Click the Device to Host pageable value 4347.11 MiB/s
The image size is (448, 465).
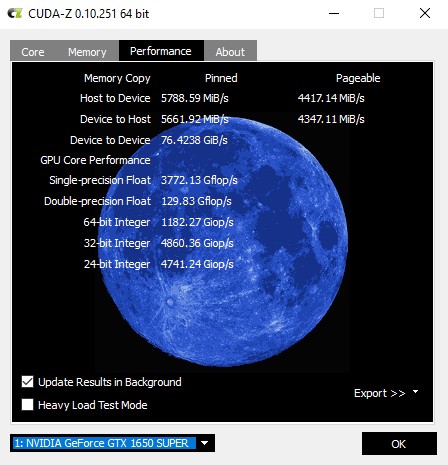[331, 119]
